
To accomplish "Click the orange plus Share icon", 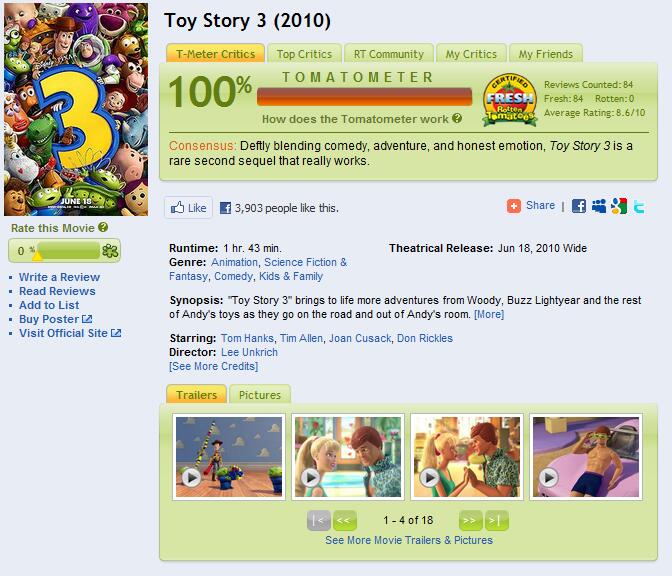I will point(514,206).
